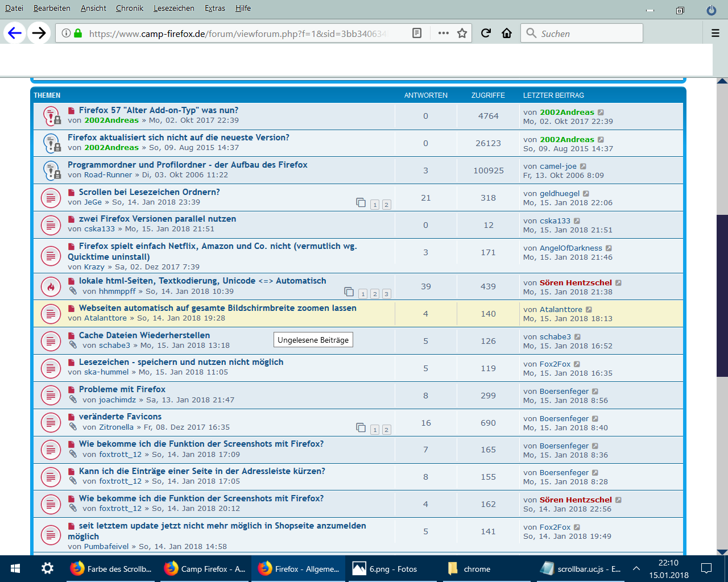Open the hamburger application menu
Viewport: 728px width, 582px height.
(x=715, y=33)
